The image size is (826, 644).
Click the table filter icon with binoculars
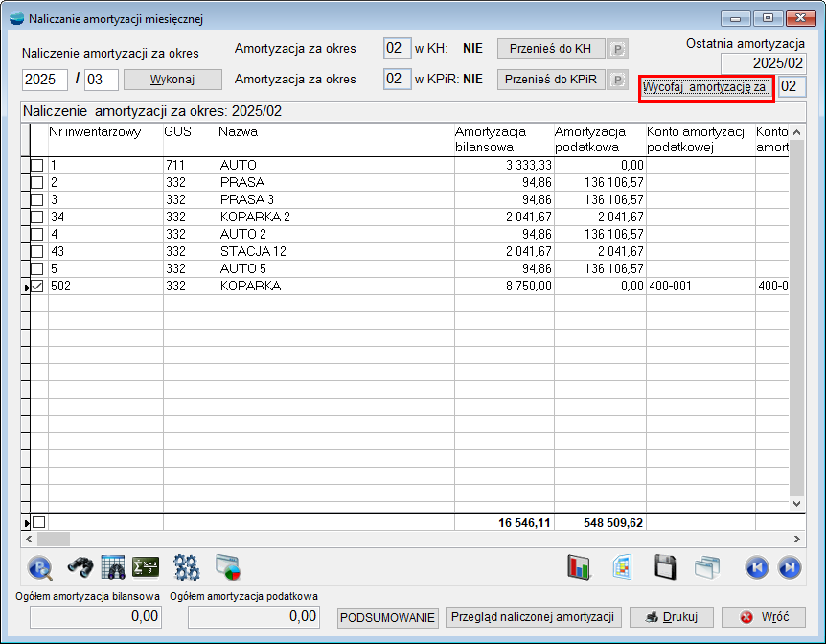click(x=113, y=567)
